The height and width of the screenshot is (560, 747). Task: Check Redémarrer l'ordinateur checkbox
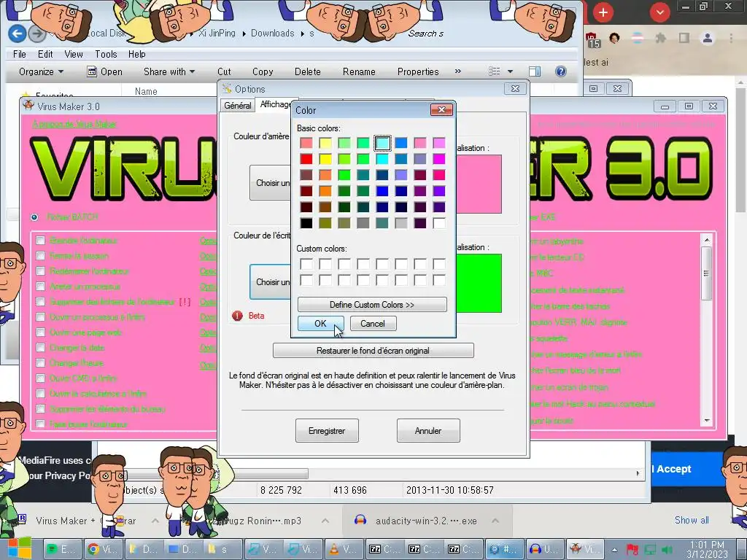41,271
